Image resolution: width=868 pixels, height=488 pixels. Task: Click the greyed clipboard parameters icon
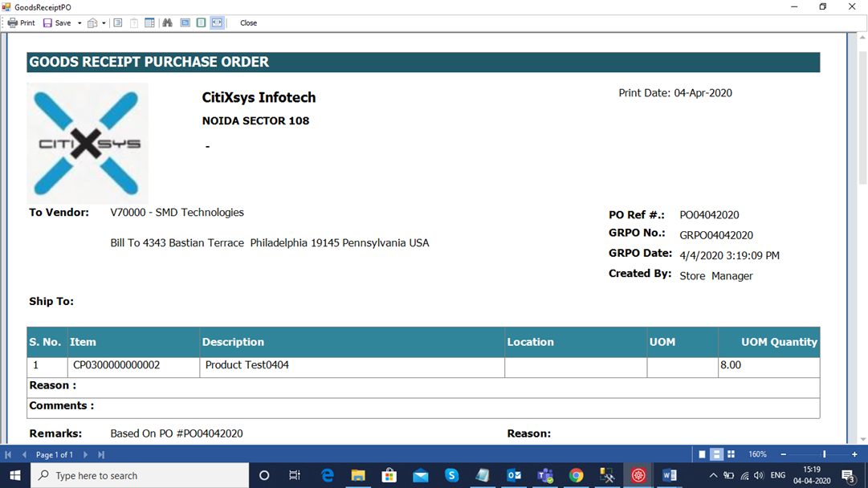[134, 22]
